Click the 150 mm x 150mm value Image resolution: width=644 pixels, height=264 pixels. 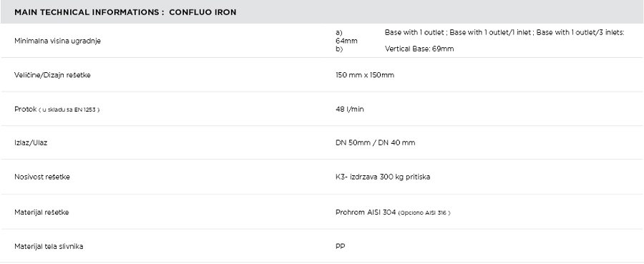(365, 75)
